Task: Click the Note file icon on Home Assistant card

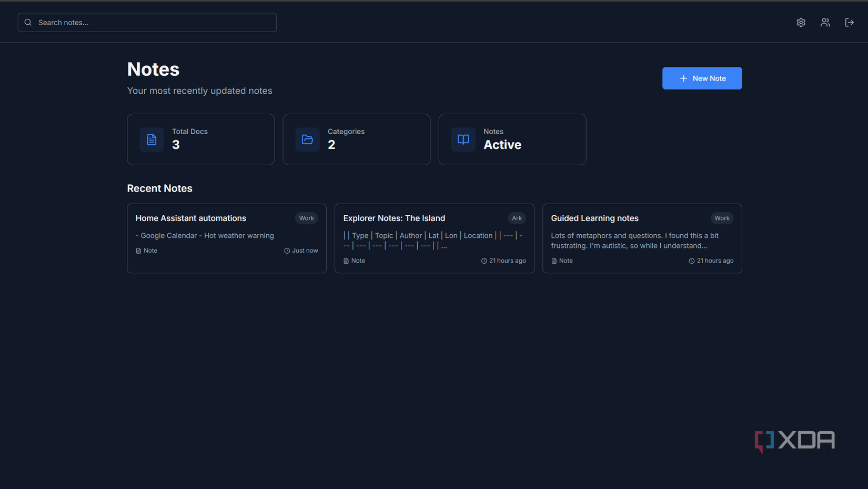Action: [138, 251]
